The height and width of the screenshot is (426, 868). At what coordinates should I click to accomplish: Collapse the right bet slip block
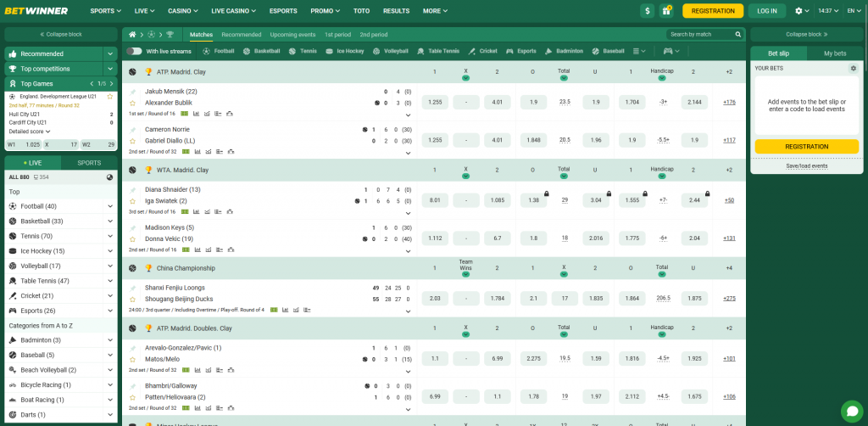click(807, 34)
